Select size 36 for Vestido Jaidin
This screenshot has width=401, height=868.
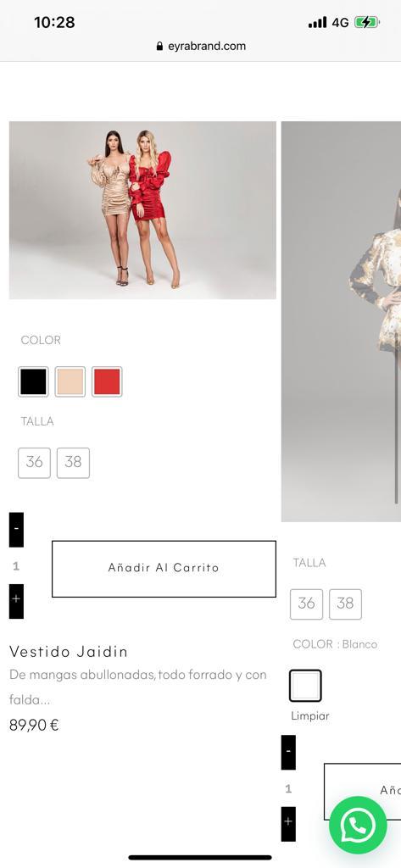(35, 463)
